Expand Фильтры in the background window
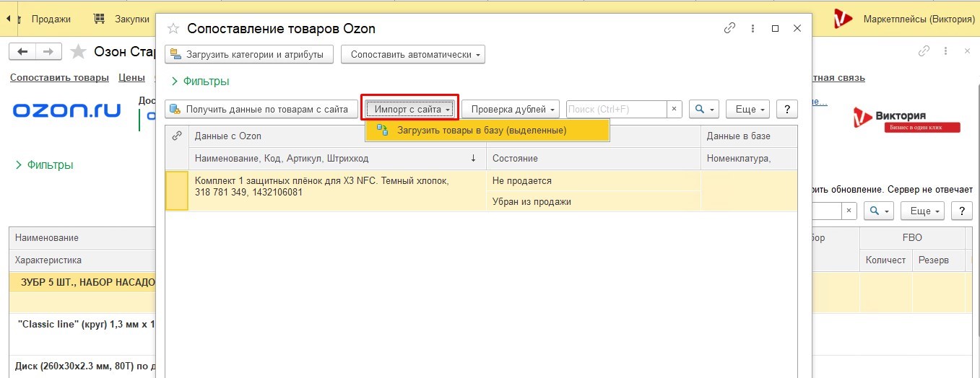This screenshot has width=980, height=378. click(44, 165)
